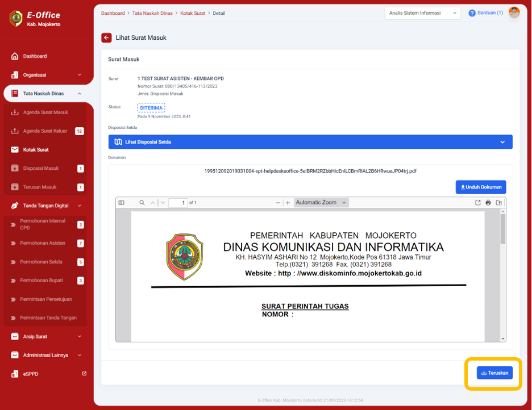Click the Nomor Surat text line
Viewport: 532px width, 410px height.
pos(177,86)
